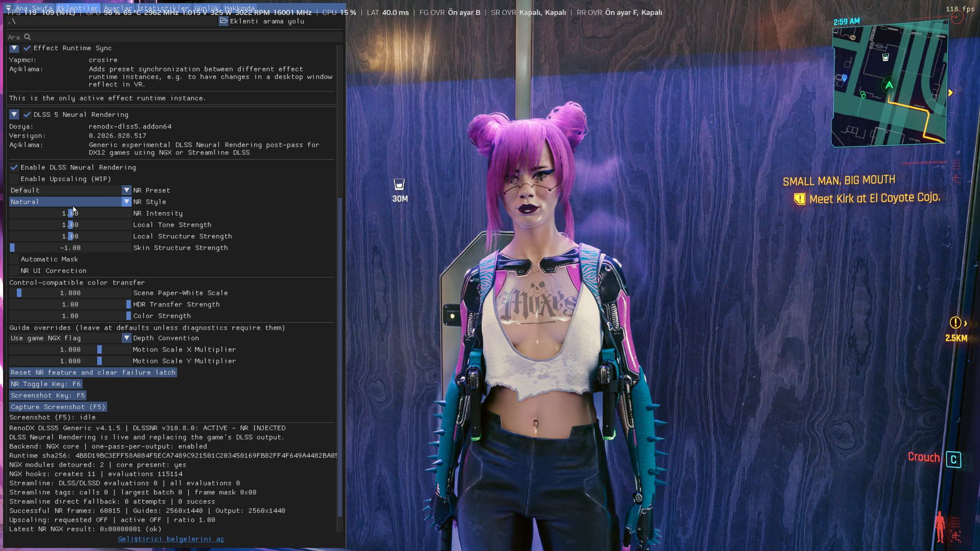
Task: Toggle the Effect Runtime Sync add-on checkbox
Action: [x=27, y=48]
